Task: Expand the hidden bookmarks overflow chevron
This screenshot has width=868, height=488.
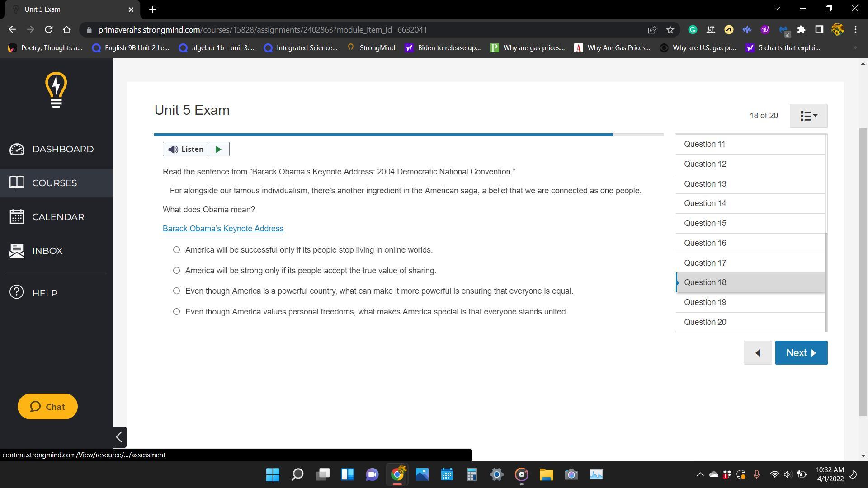Action: [x=854, y=48]
